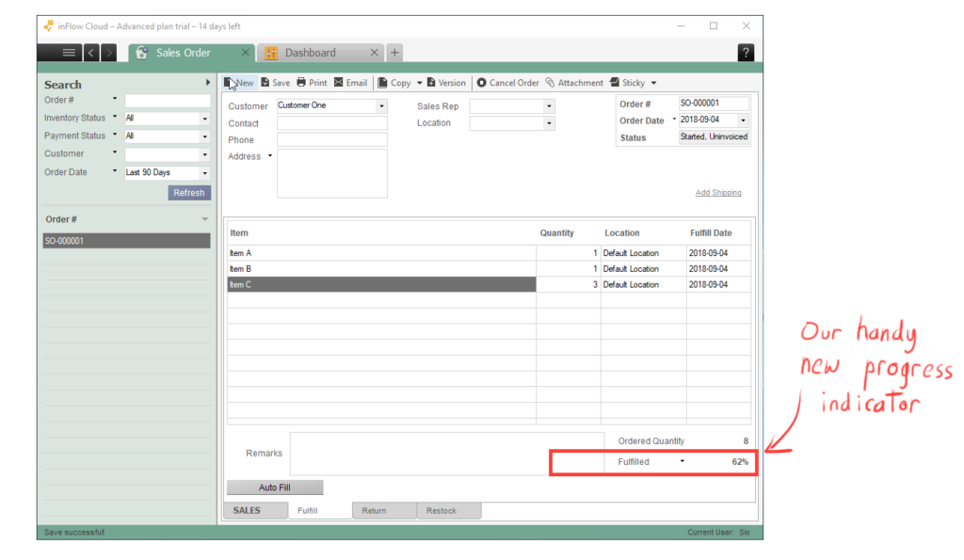
Task: Click Cancel Order in toolbar
Action: [x=507, y=83]
